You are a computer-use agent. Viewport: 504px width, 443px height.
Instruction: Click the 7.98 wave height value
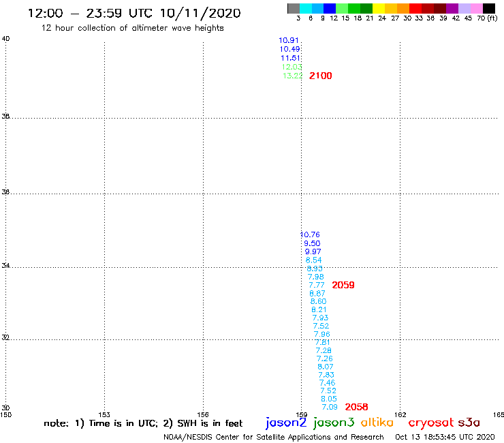click(316, 277)
